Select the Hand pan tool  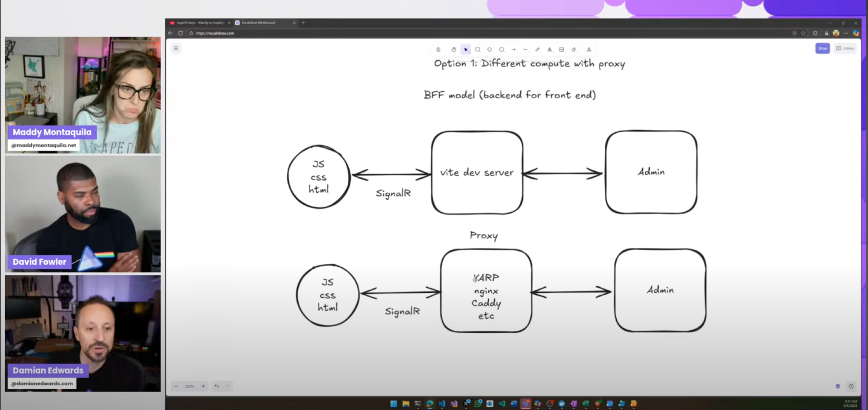[x=454, y=49]
